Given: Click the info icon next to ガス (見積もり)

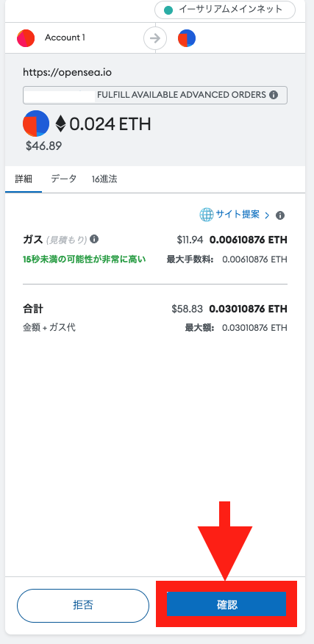Looking at the screenshot, I should (x=94, y=239).
